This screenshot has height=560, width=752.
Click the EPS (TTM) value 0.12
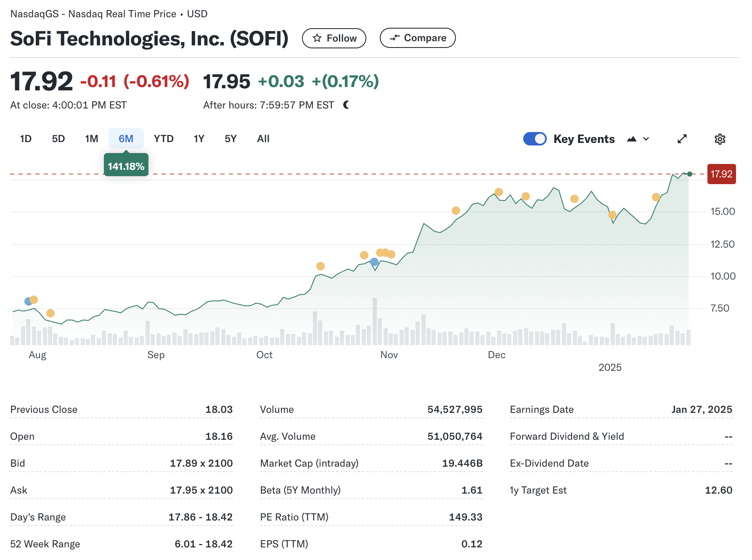click(472, 544)
